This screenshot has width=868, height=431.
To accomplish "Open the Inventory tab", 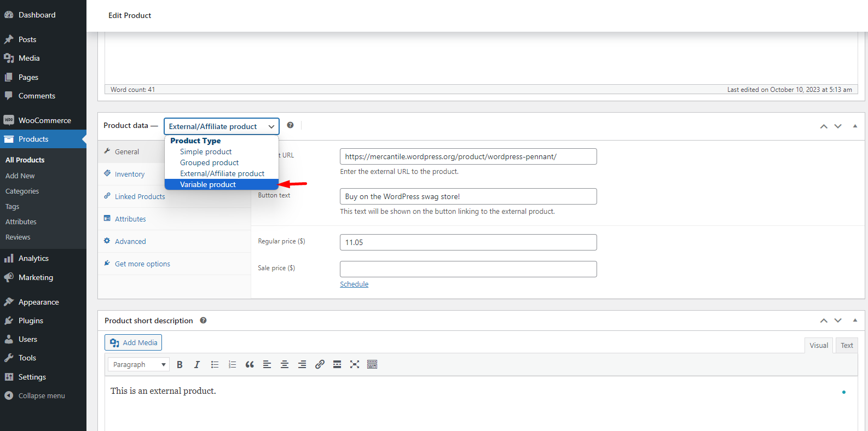I will 130,174.
